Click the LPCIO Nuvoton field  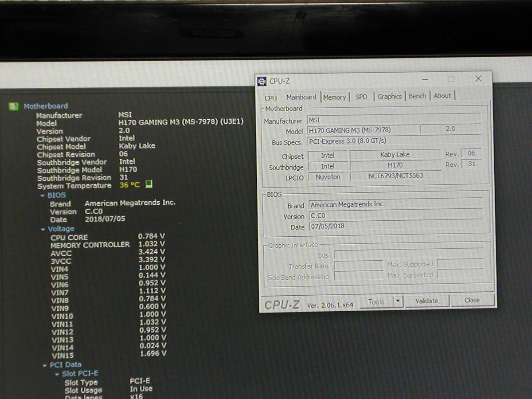328,177
